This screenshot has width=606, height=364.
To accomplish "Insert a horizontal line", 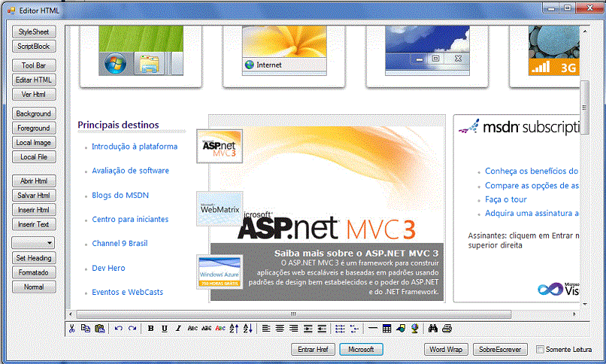I will tap(373, 329).
